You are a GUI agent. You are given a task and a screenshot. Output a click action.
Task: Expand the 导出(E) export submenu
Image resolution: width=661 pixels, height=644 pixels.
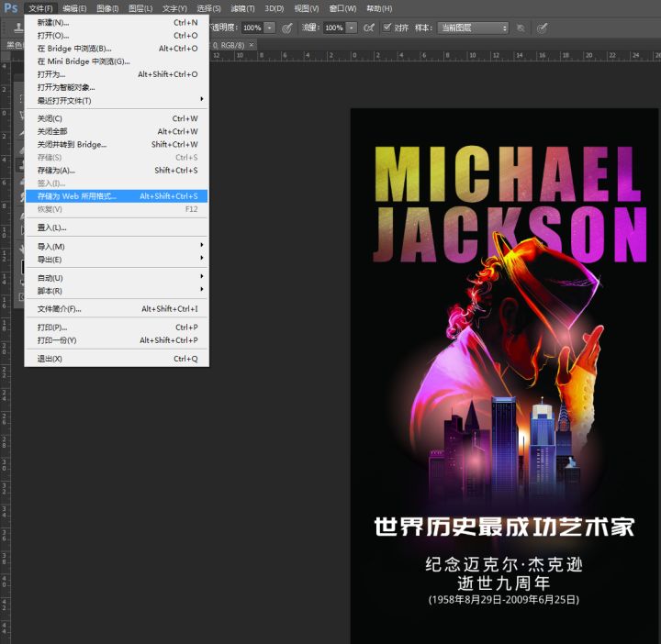(117, 260)
